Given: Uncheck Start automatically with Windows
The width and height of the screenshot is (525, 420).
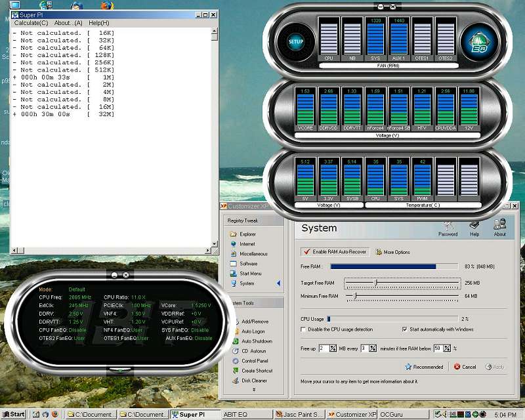Looking at the screenshot, I should (x=405, y=329).
